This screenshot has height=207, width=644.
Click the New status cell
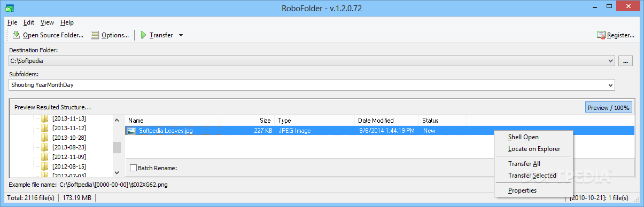[429, 130]
